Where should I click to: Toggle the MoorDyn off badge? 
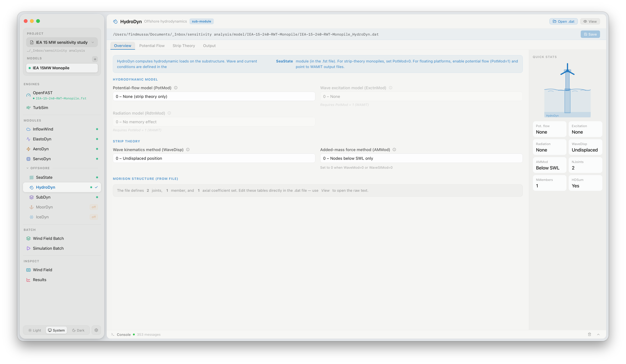point(94,207)
